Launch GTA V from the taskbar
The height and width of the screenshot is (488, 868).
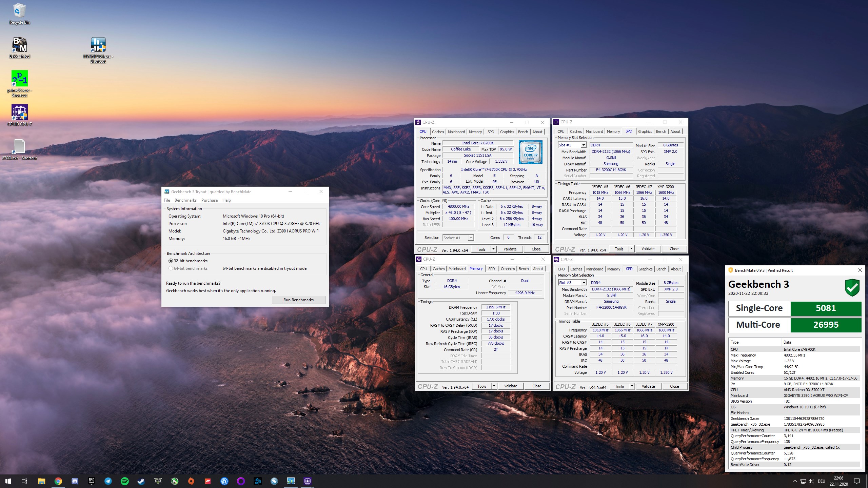158,481
